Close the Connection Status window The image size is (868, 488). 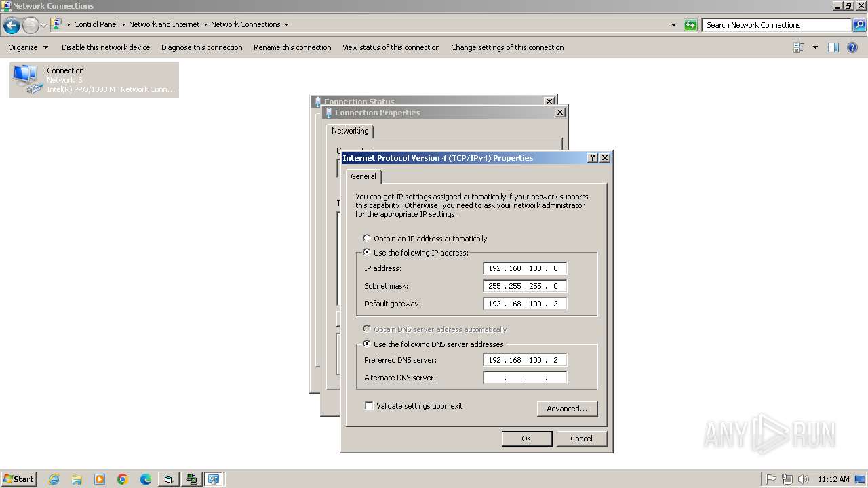click(x=549, y=101)
